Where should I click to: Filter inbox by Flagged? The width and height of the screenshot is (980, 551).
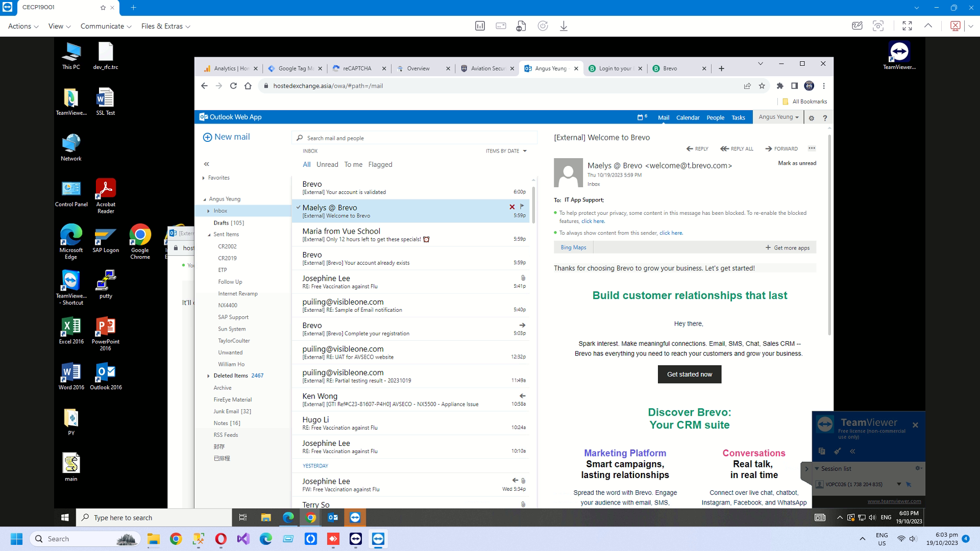[x=380, y=164]
